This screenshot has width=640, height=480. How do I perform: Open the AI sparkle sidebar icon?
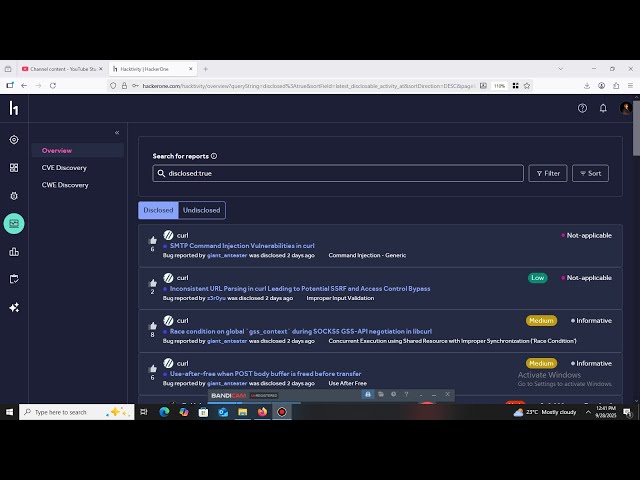point(14,307)
